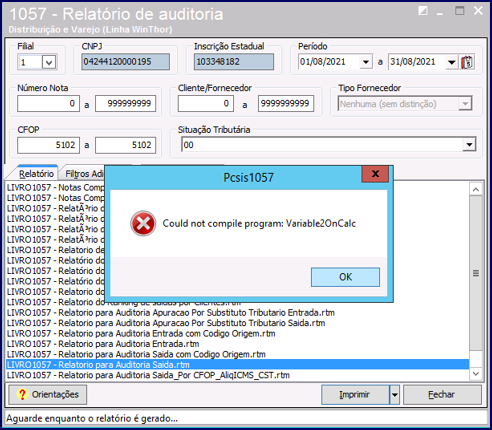This screenshot has height=430, width=492.
Task: Close the Pcsis1057 dialog with X
Action: [375, 174]
